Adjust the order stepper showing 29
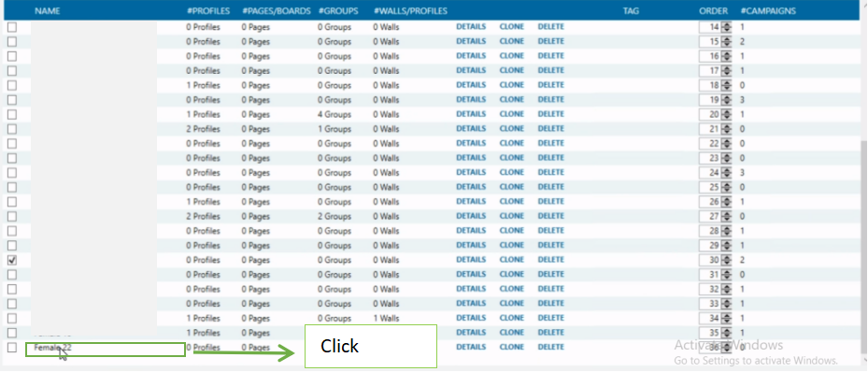This screenshot has height=372, width=868. point(726,246)
